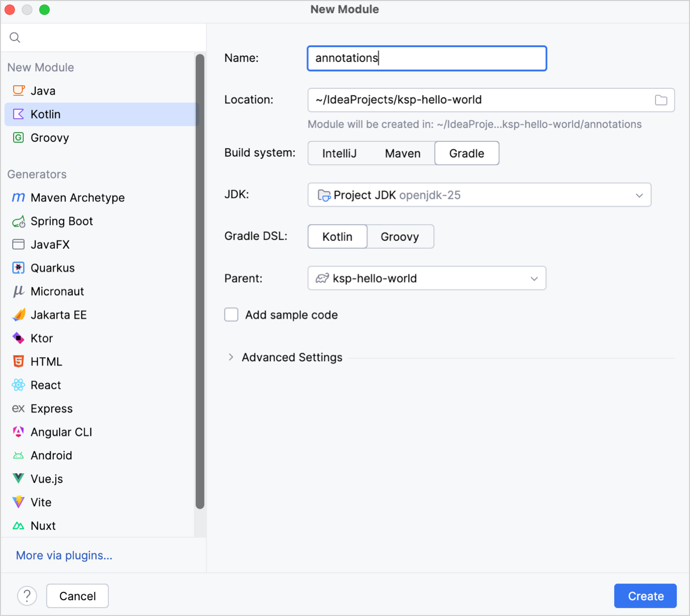Select the Kotlin language icon in sidebar
Image resolution: width=690 pixels, height=616 pixels.
[x=18, y=114]
